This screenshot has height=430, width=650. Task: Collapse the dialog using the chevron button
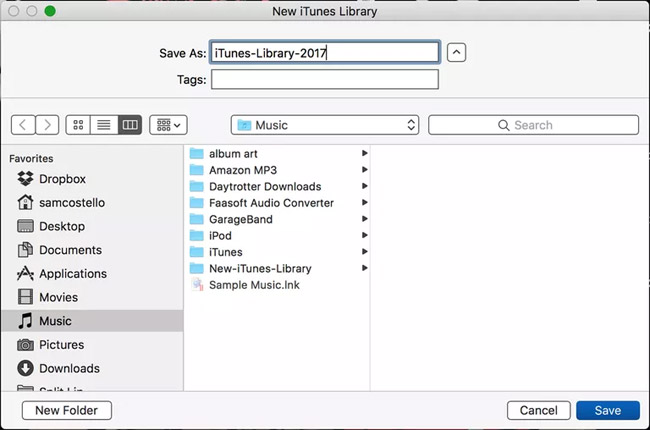[x=456, y=53]
